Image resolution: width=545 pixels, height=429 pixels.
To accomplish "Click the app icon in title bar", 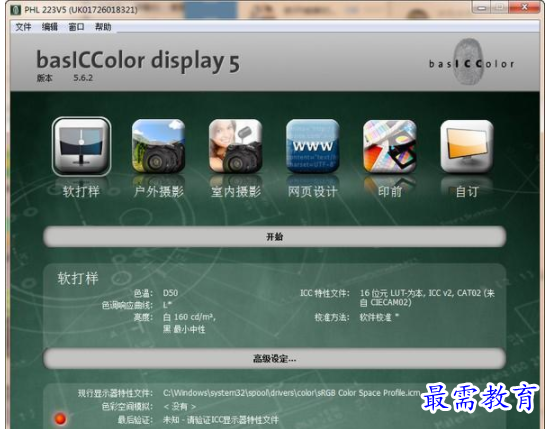I will [15, 10].
